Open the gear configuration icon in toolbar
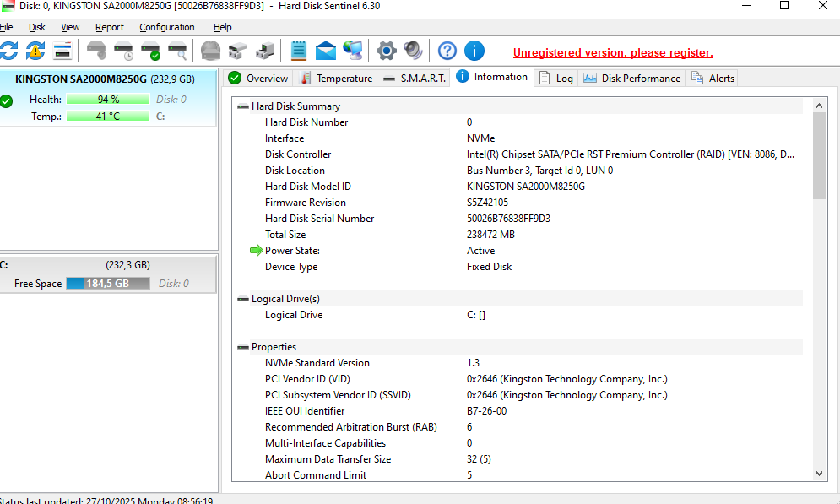The height and width of the screenshot is (504, 840). (386, 51)
